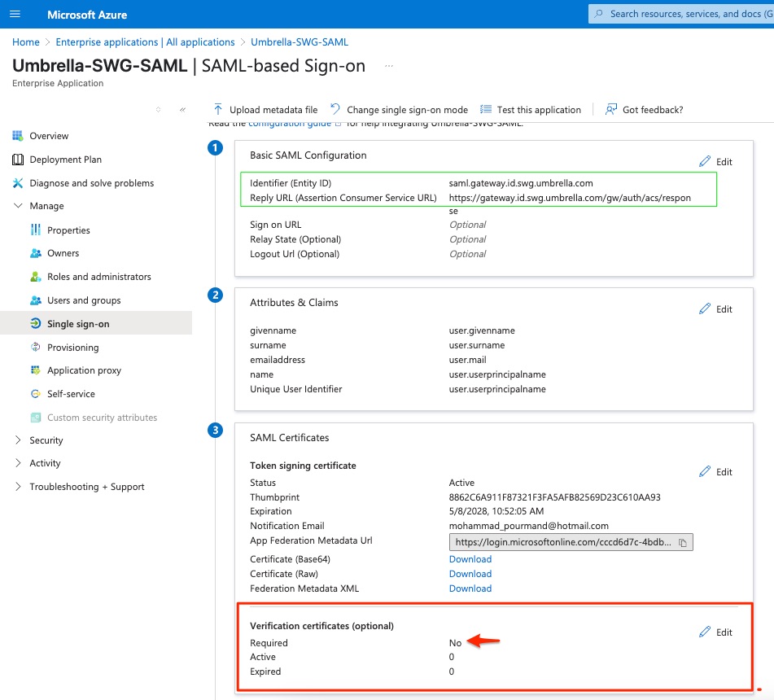Click the Deployment Plan book icon
Viewport: 774px width, 700px height.
tap(18, 160)
